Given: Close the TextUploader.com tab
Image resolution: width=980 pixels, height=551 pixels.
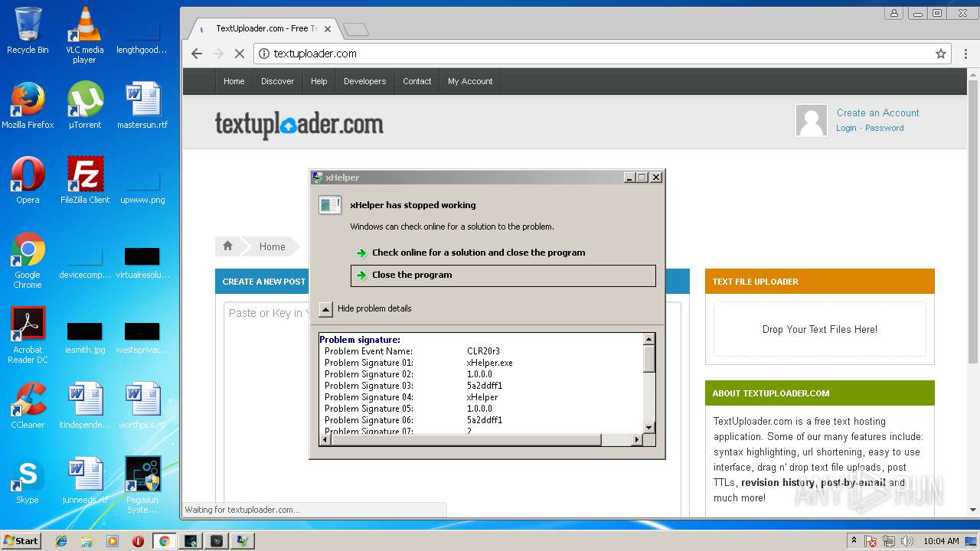Looking at the screenshot, I should (x=328, y=29).
